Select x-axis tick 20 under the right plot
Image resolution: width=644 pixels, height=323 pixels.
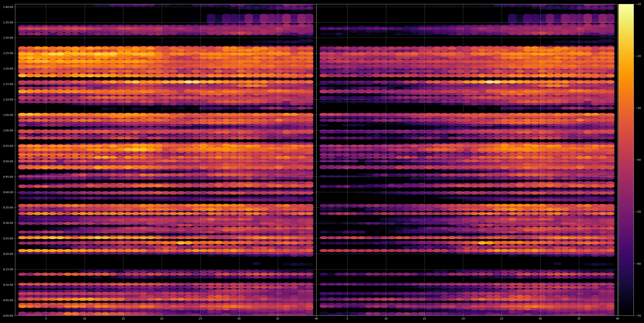point(463,319)
